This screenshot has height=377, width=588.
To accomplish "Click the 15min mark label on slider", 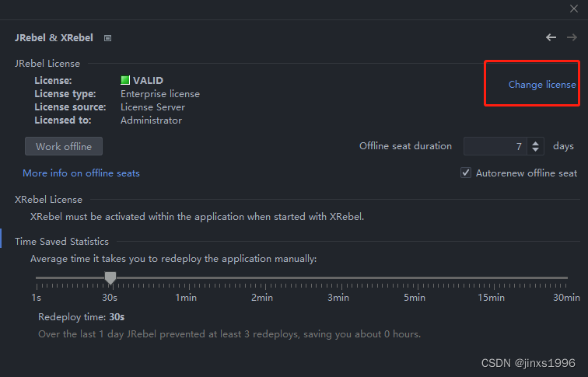I will pos(491,298).
